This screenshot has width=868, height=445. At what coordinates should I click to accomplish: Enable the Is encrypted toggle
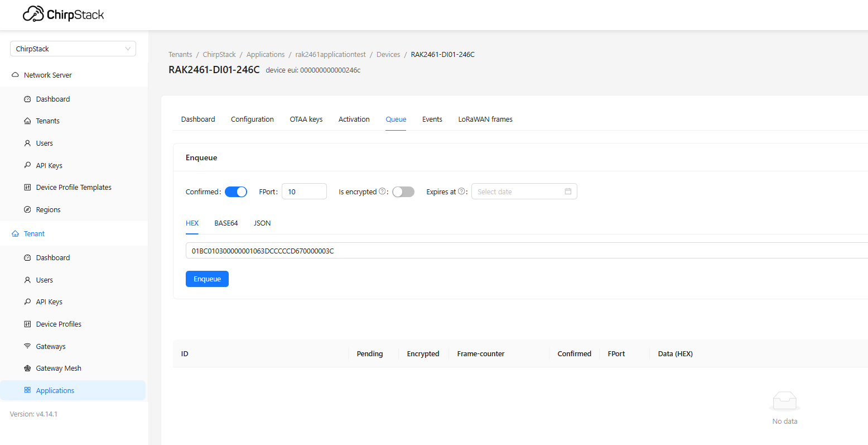[403, 192]
